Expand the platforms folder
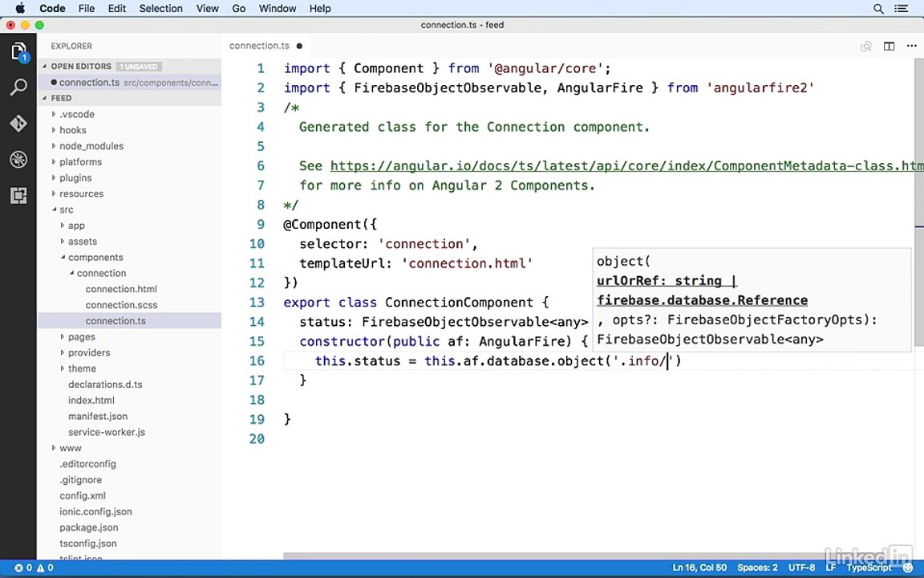 [x=129, y=162]
